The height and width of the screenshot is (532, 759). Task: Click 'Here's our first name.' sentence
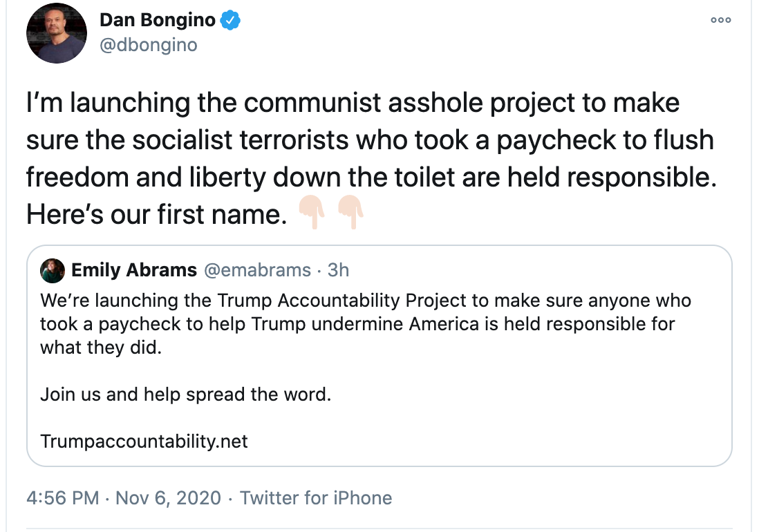coord(157,214)
